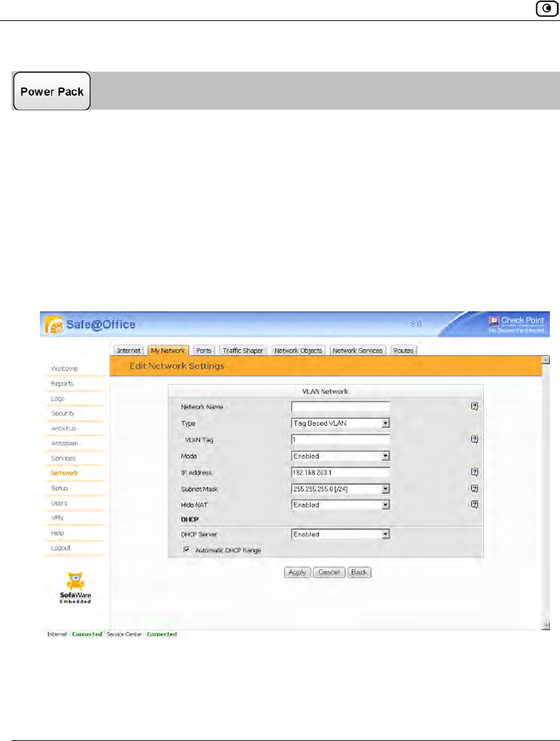Expand the Hide NAT dropdown
This screenshot has height=741, width=560.
pos(386,505)
